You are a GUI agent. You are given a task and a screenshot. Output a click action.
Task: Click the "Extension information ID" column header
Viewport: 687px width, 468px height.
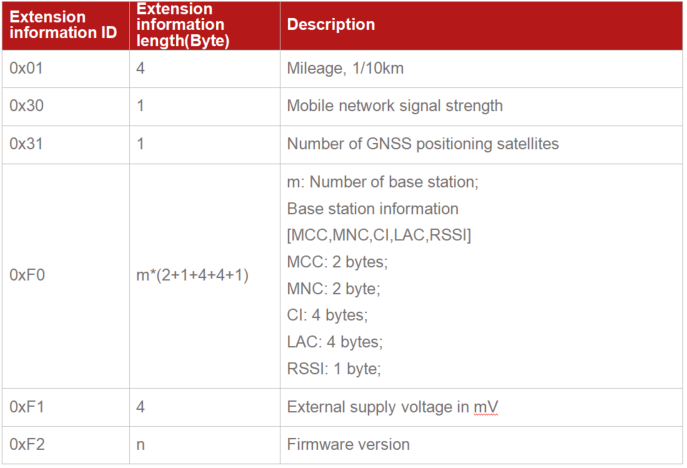pos(64,25)
